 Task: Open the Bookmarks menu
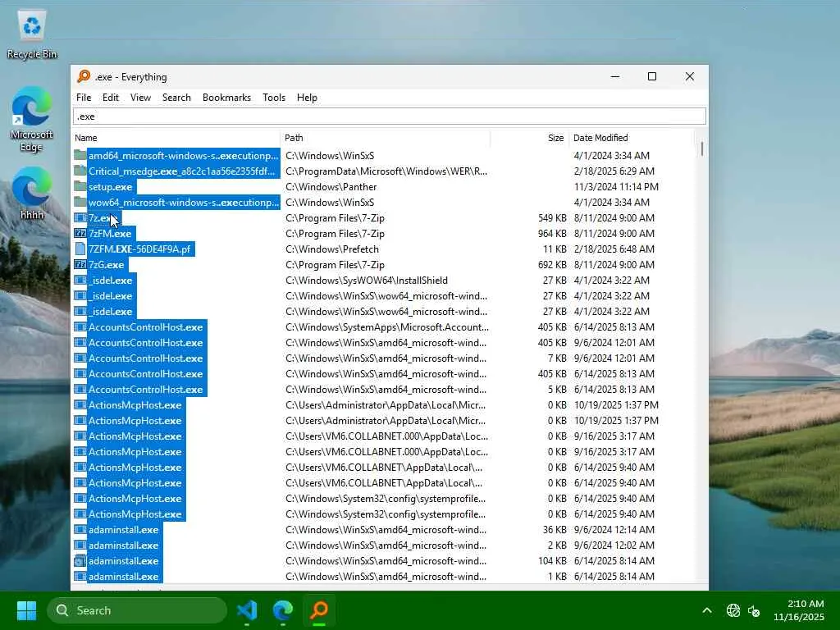pos(226,98)
